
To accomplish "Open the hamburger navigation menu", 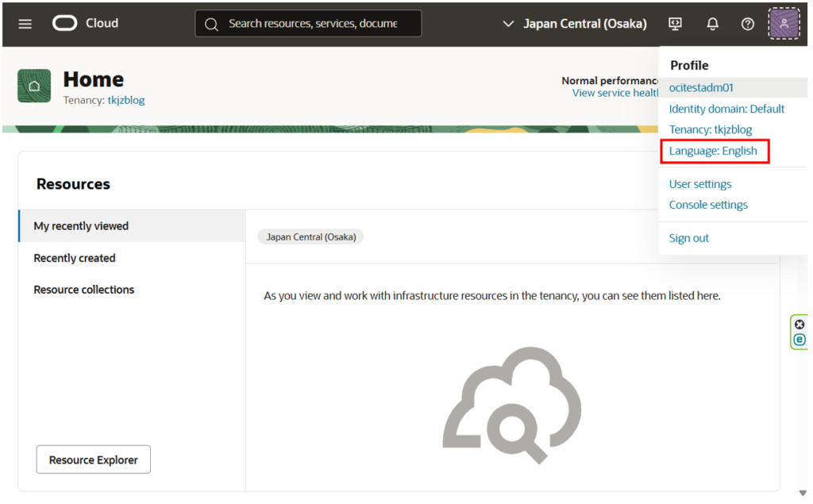I will (25, 24).
